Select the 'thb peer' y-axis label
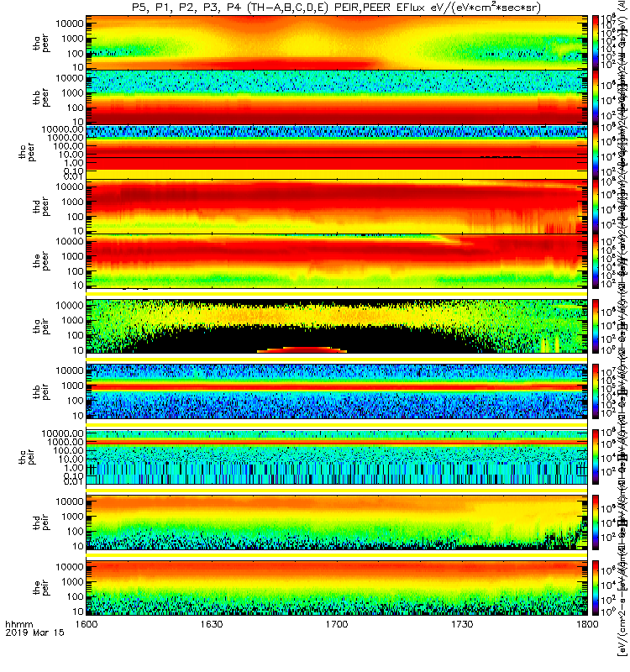This screenshot has height=672, width=630. pos(40,97)
